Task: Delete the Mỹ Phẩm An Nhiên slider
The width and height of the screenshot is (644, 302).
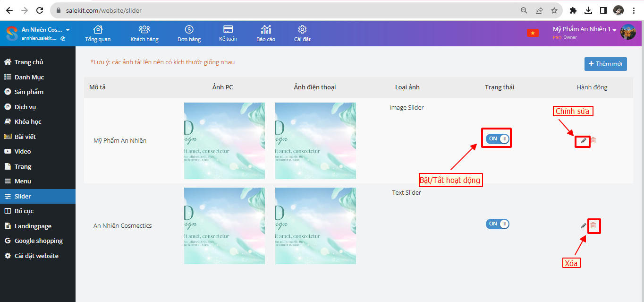Action: [593, 140]
